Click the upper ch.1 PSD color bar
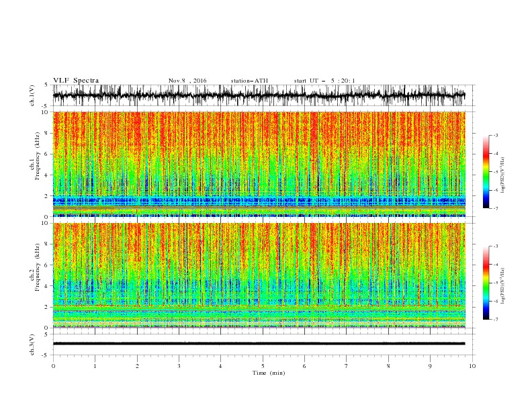532x411 pixels. tap(486, 172)
